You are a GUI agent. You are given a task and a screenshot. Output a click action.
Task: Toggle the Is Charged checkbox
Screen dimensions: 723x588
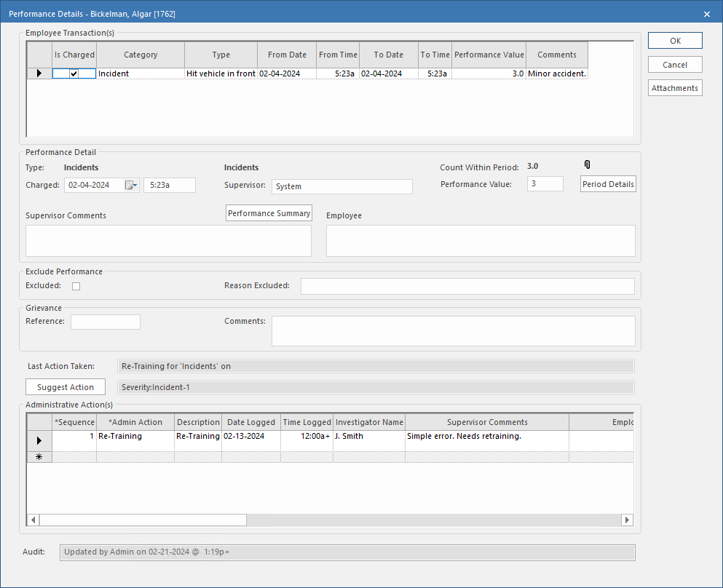click(x=74, y=73)
